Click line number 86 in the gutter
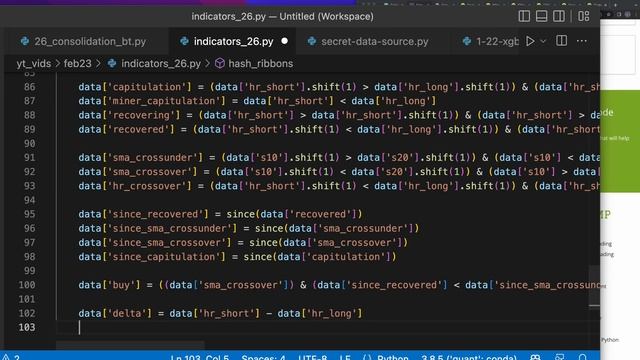The image size is (640, 360). tap(29, 87)
